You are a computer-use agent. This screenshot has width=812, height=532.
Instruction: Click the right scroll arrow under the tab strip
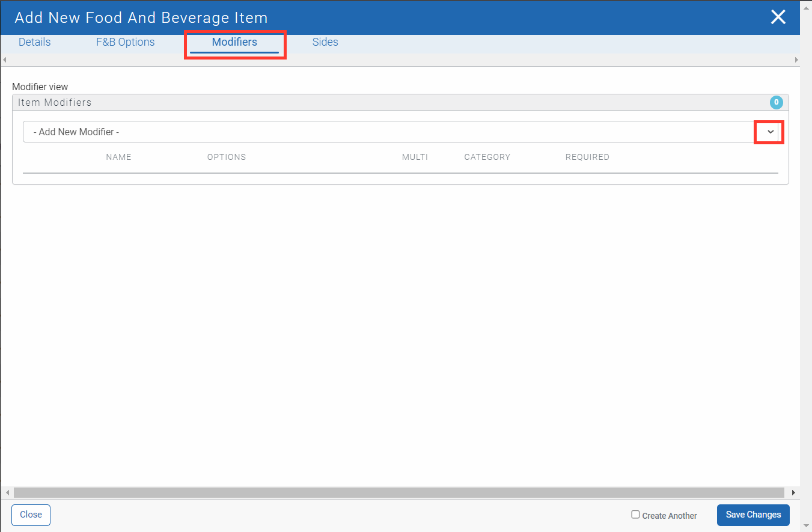(796, 60)
